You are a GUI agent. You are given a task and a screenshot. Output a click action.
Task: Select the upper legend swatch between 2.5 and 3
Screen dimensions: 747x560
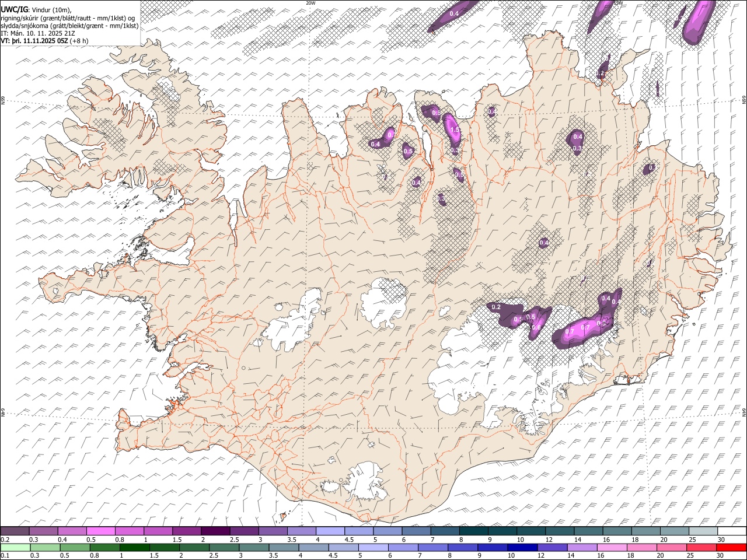click(x=244, y=531)
